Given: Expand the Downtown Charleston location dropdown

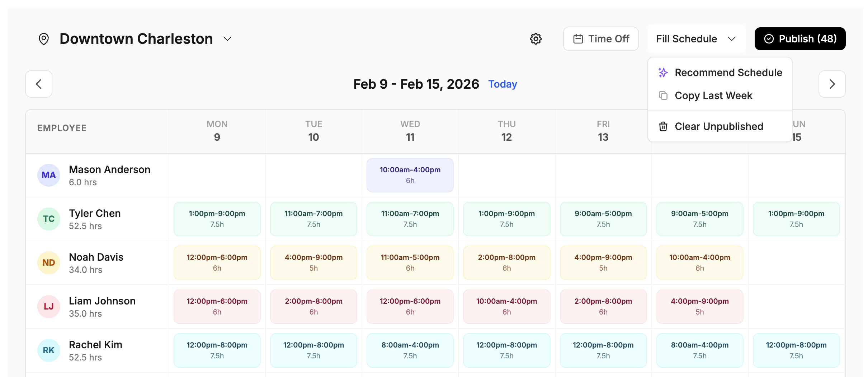Looking at the screenshot, I should [227, 39].
